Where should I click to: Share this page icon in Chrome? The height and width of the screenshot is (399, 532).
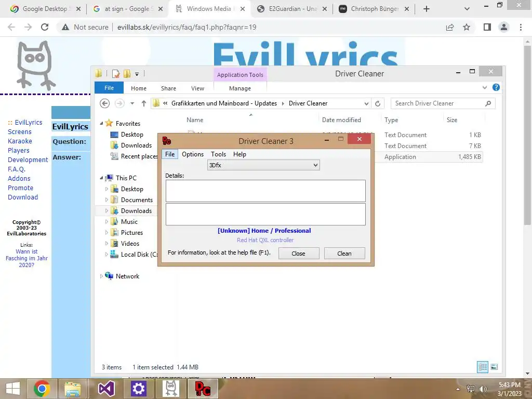point(450,27)
